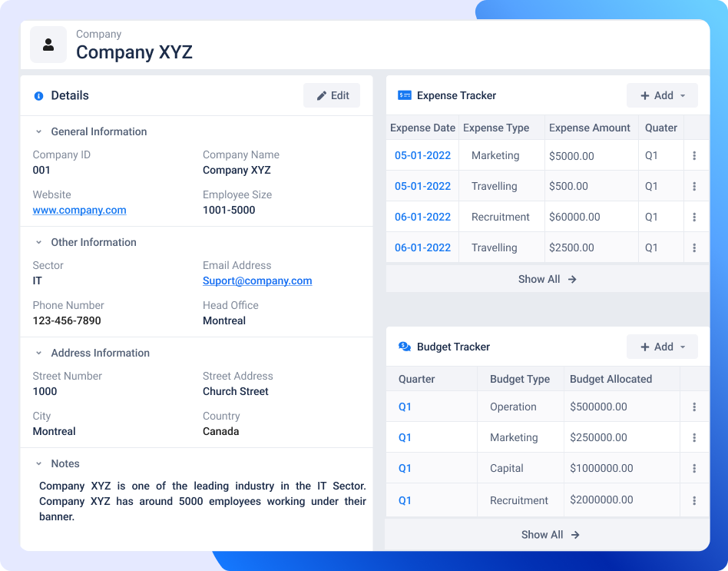The image size is (728, 571).
Task: Open row menu for Capital budget row
Action: tap(694, 468)
